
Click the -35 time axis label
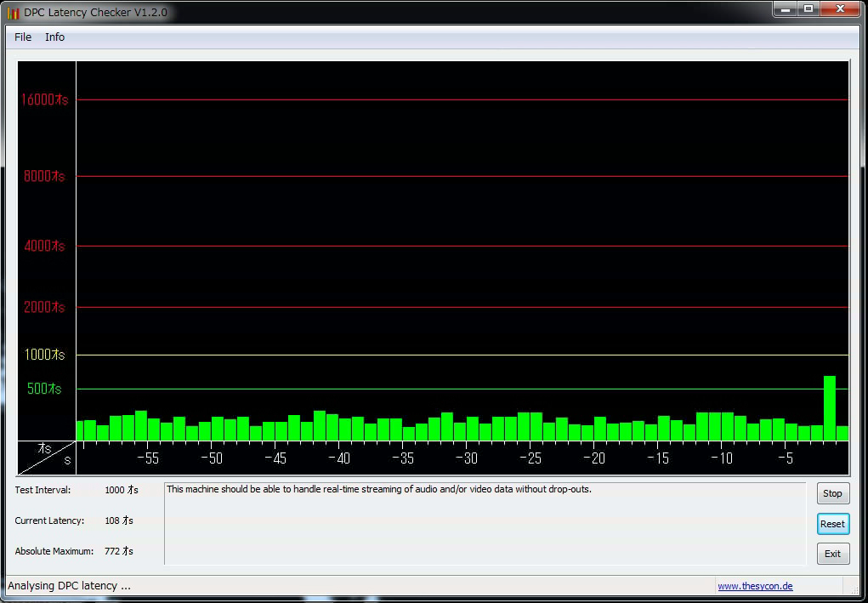402,458
